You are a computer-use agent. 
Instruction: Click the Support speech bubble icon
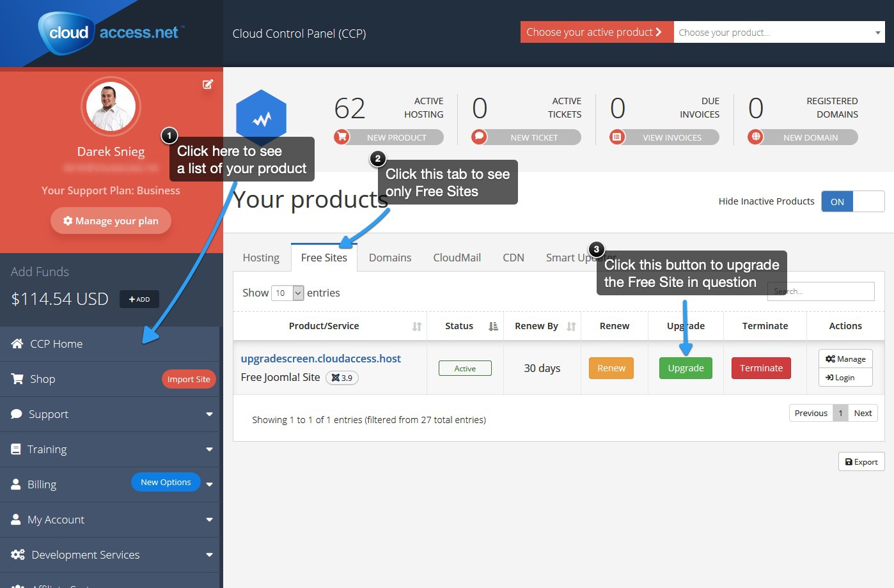(x=17, y=414)
